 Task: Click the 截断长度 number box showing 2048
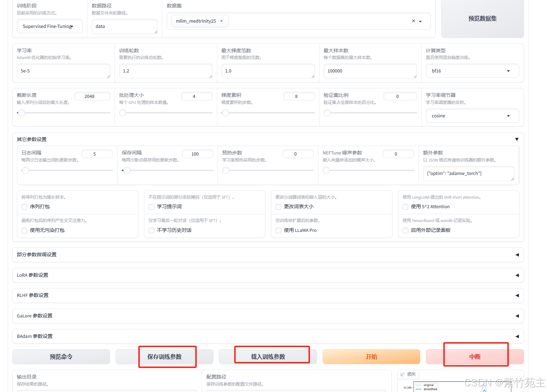click(x=92, y=96)
